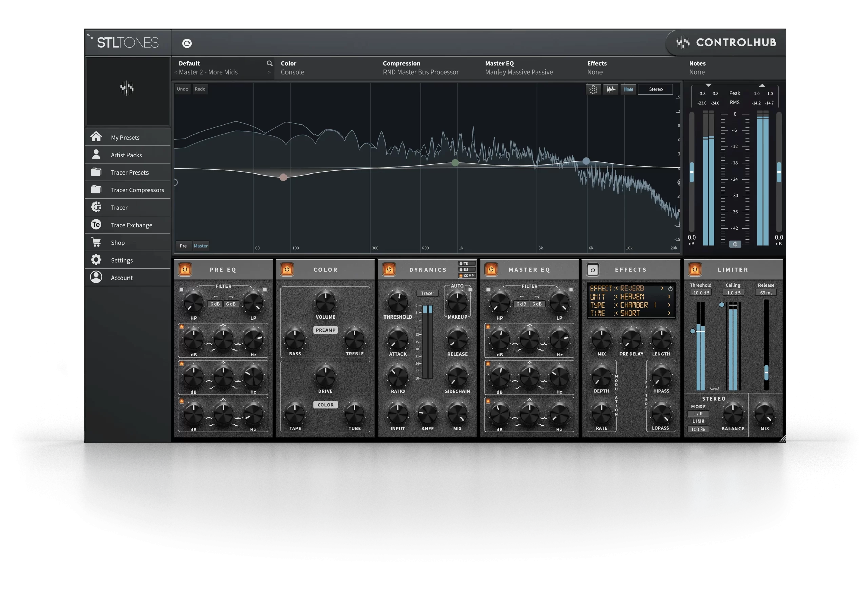Open limiter L/R mode dropdown
Image resolution: width=868 pixels, height=594 pixels.
pos(698,414)
